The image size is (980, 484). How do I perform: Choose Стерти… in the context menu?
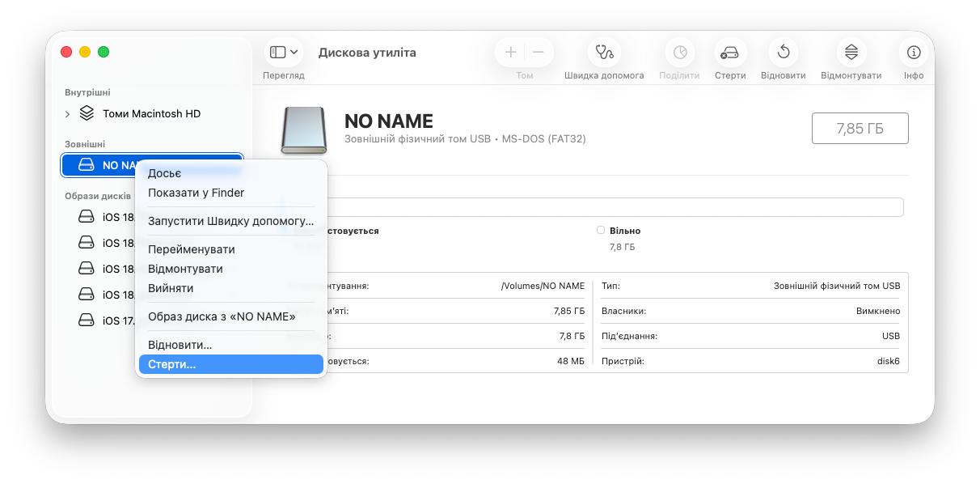230,364
